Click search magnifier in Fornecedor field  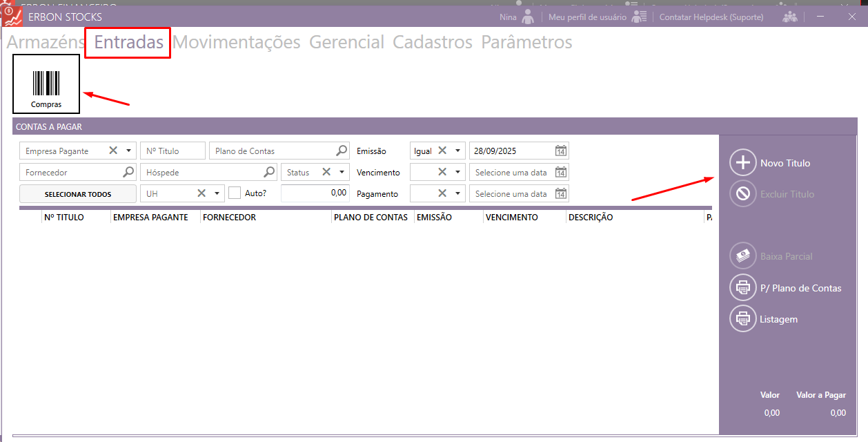click(x=128, y=173)
